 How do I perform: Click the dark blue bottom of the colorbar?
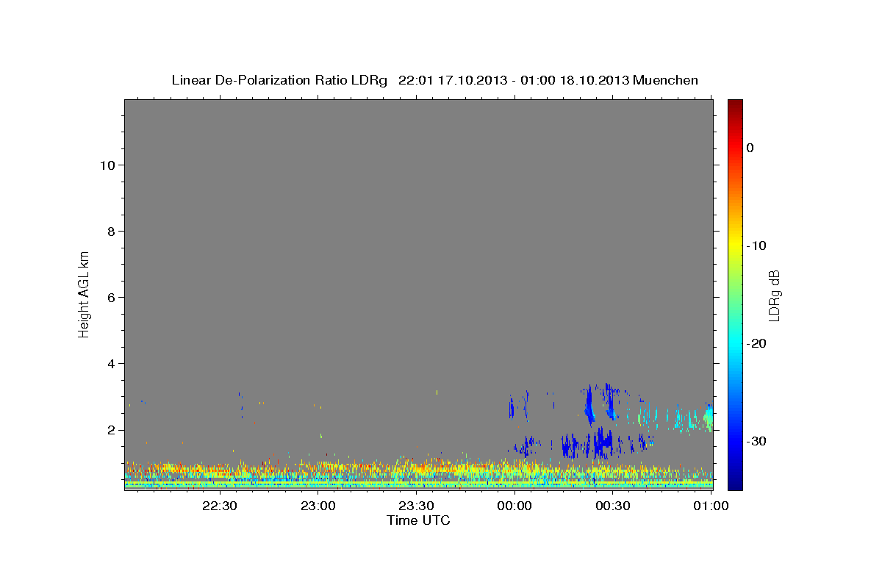[735, 483]
